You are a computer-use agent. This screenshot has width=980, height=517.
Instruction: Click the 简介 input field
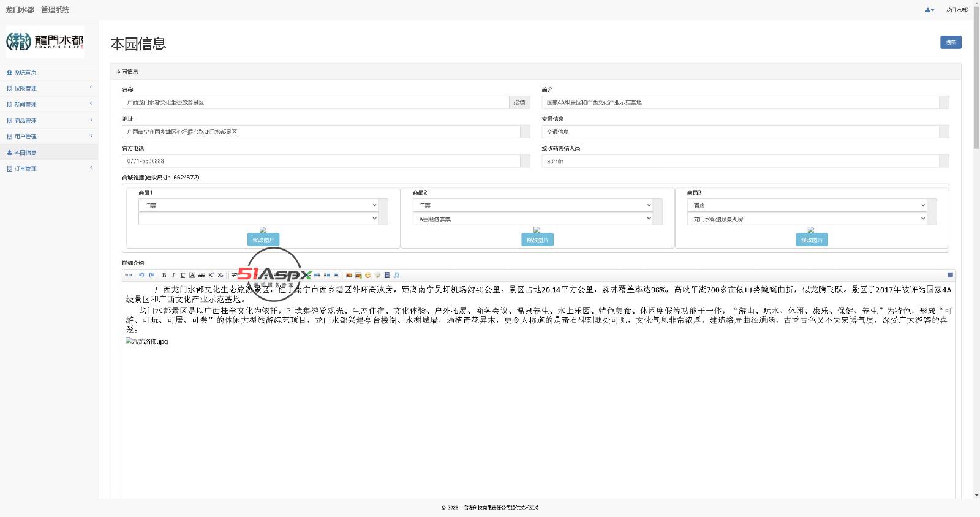(x=741, y=102)
